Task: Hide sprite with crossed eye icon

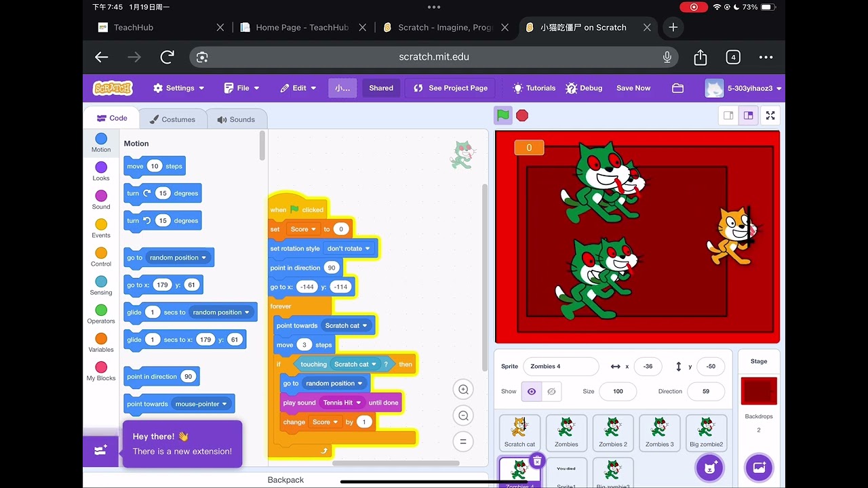Action: coord(551,391)
